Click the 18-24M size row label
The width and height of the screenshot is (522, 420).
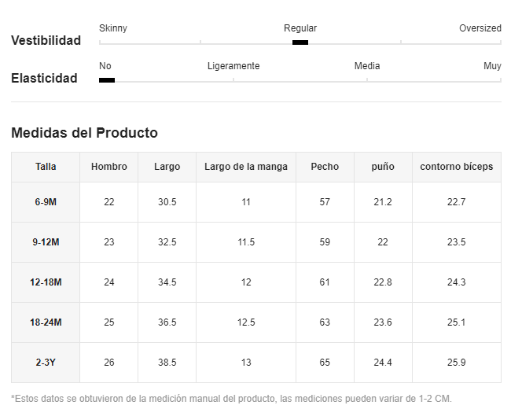(x=46, y=322)
